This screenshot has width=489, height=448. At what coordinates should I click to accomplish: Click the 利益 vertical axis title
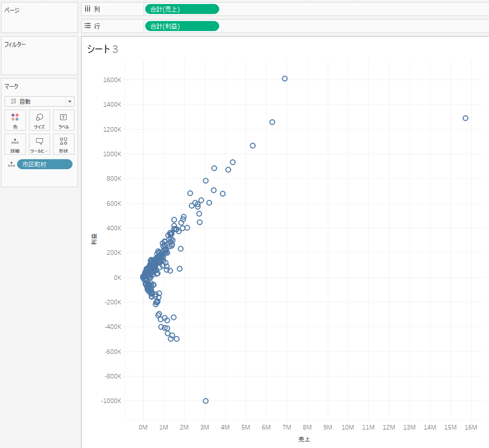[94, 239]
